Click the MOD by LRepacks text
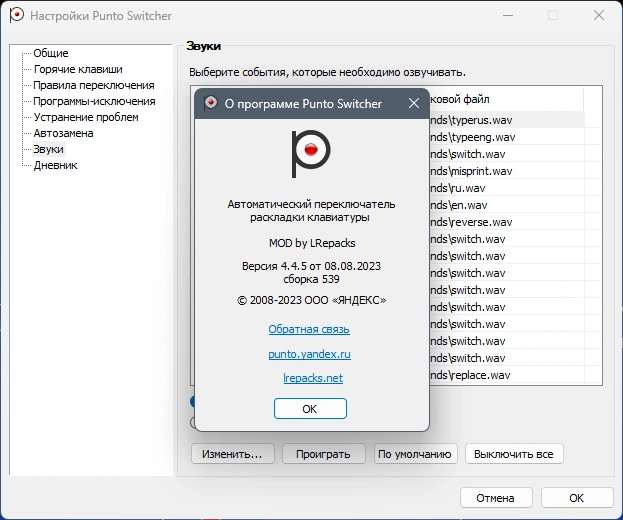623x520 pixels. click(x=312, y=243)
